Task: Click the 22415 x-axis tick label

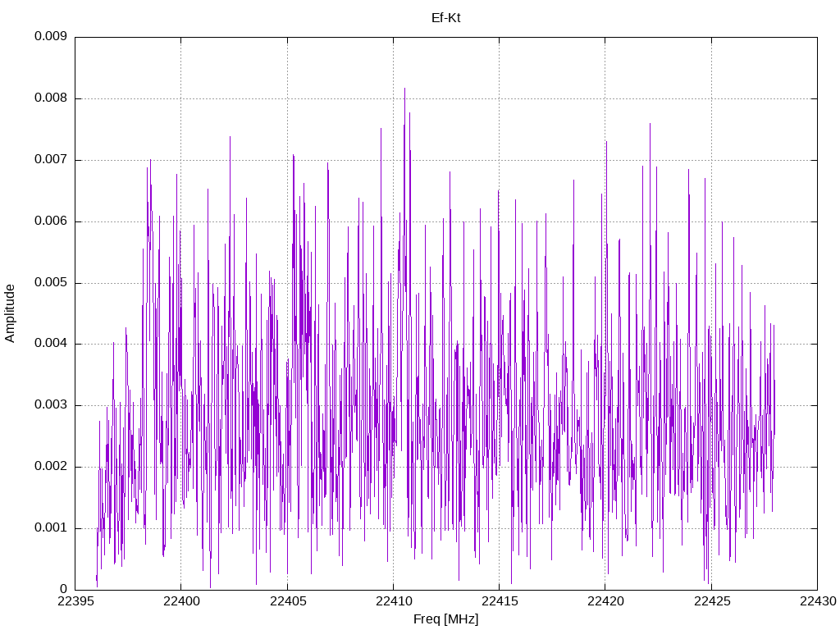Action: (x=500, y=601)
